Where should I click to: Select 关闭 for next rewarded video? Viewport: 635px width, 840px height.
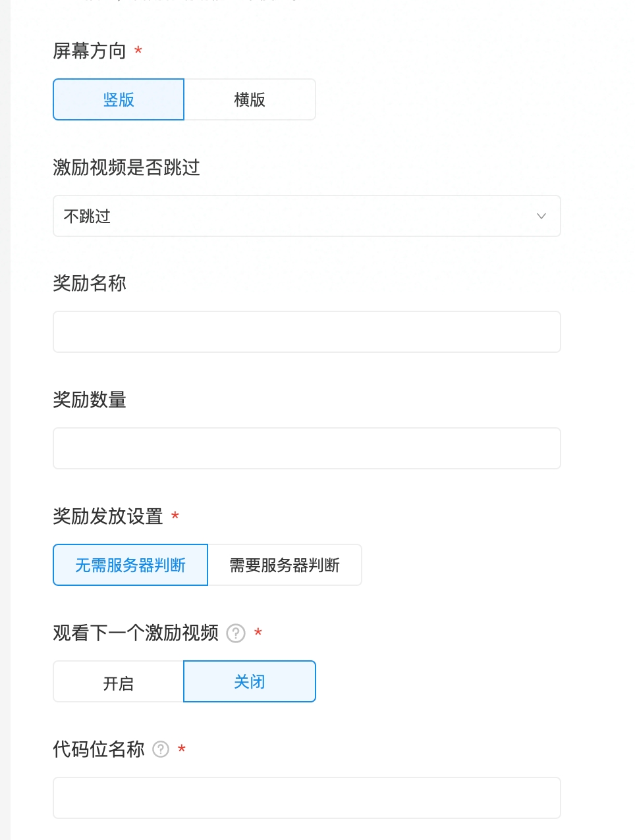coord(250,682)
